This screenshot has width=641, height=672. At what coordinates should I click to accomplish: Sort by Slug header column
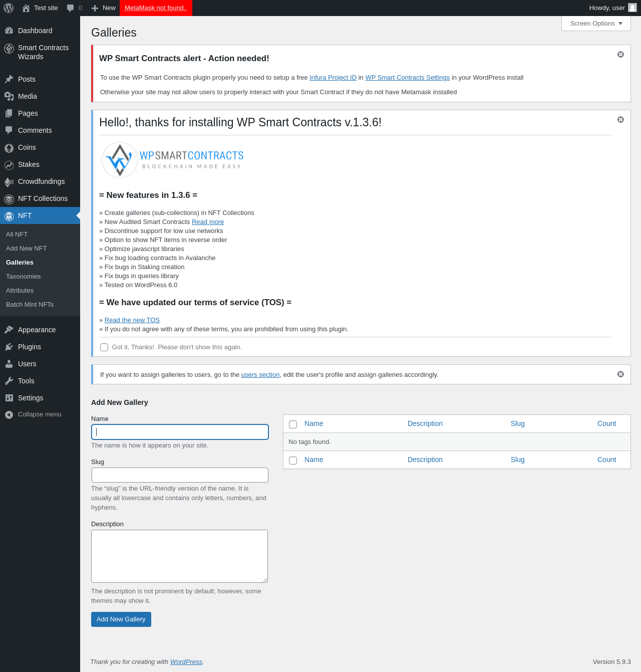click(518, 423)
